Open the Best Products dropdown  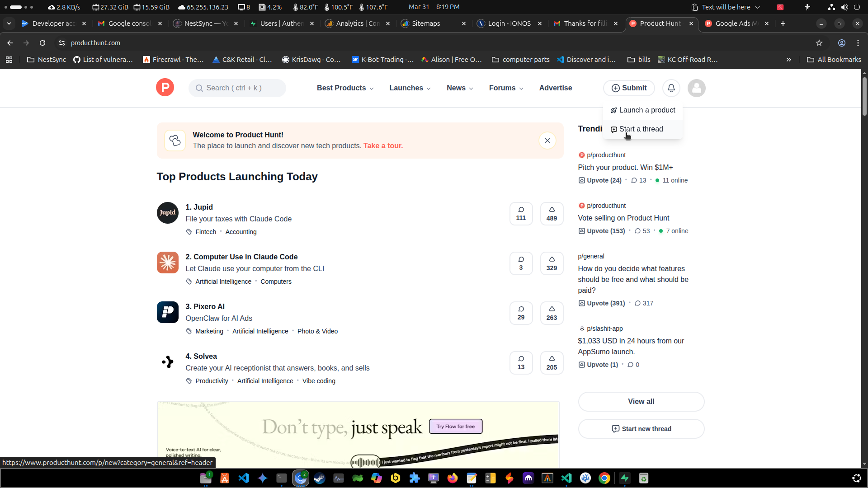pyautogui.click(x=344, y=88)
